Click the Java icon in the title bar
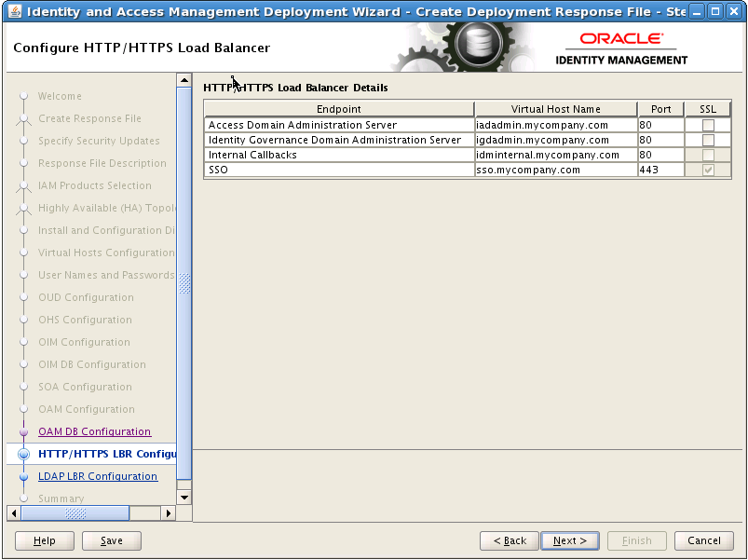748x560 pixels. (x=14, y=11)
